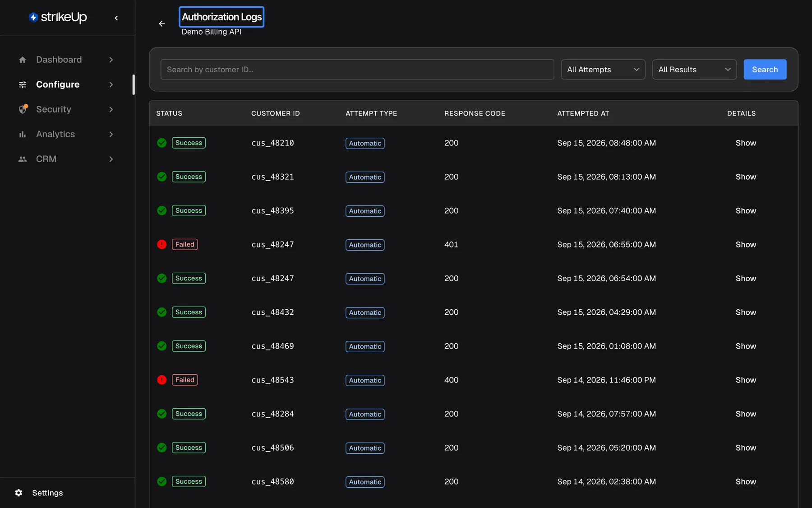Click the Dashboard home icon
The image size is (812, 508).
point(23,60)
